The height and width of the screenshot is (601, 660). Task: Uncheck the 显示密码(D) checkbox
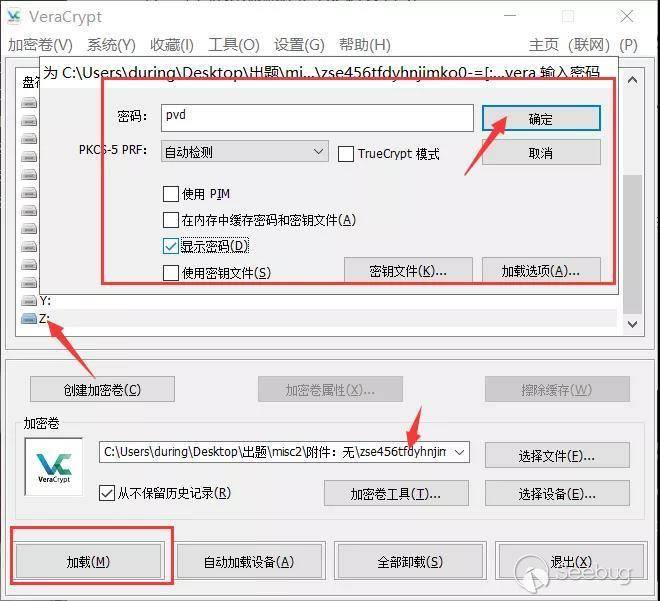[x=170, y=246]
